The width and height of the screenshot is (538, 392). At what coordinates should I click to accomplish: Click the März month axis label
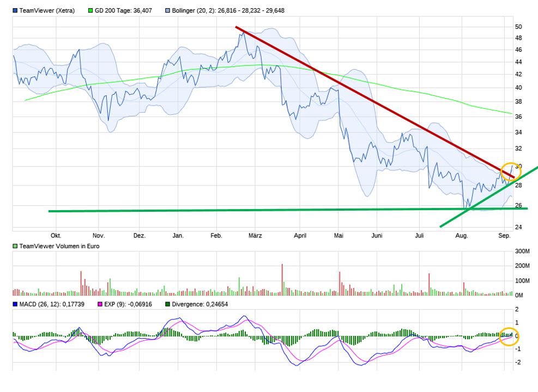[x=255, y=235]
